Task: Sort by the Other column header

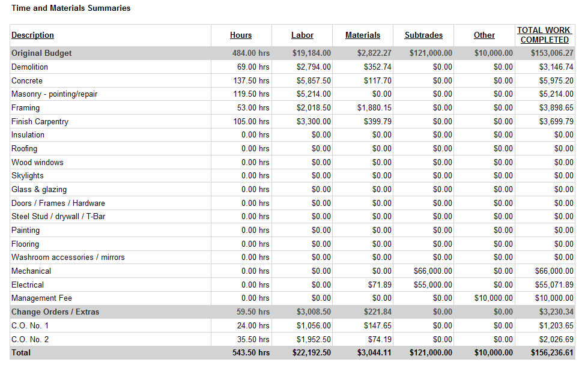Action: pyautogui.click(x=484, y=35)
